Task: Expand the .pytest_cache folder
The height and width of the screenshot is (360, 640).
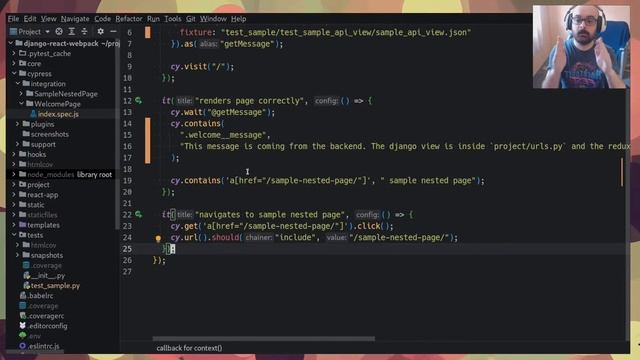Action: (14, 53)
